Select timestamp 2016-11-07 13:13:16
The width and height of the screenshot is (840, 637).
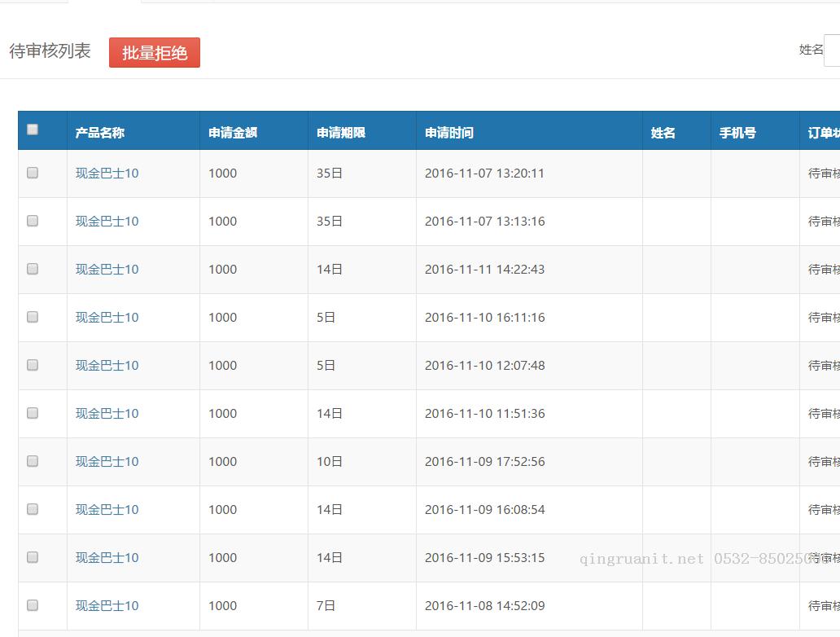click(x=485, y=222)
